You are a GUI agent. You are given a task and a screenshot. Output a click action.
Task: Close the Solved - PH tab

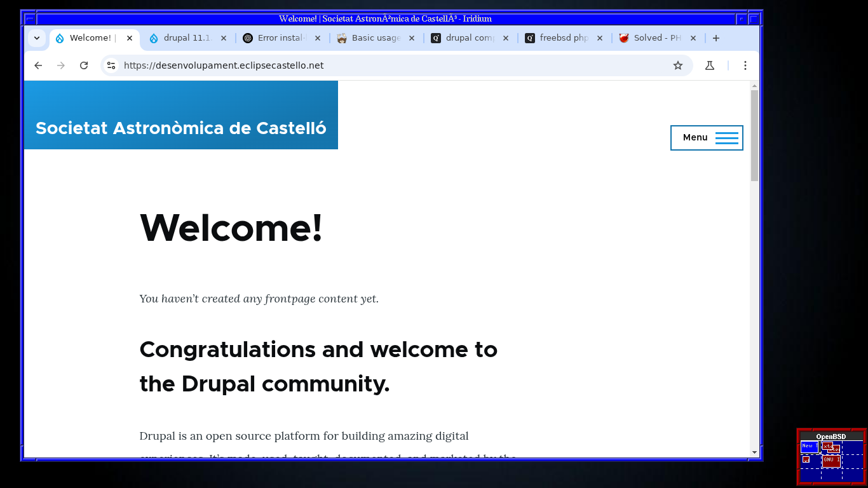tap(693, 38)
